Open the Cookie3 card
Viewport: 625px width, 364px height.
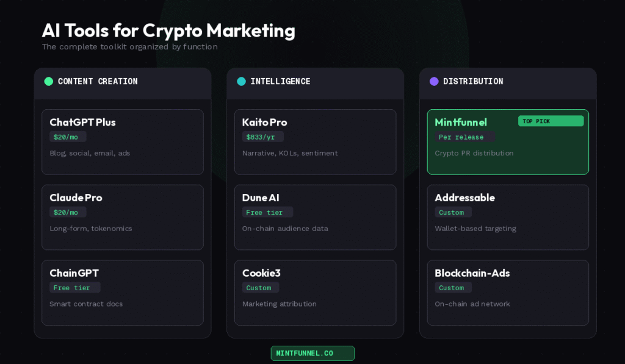point(315,293)
